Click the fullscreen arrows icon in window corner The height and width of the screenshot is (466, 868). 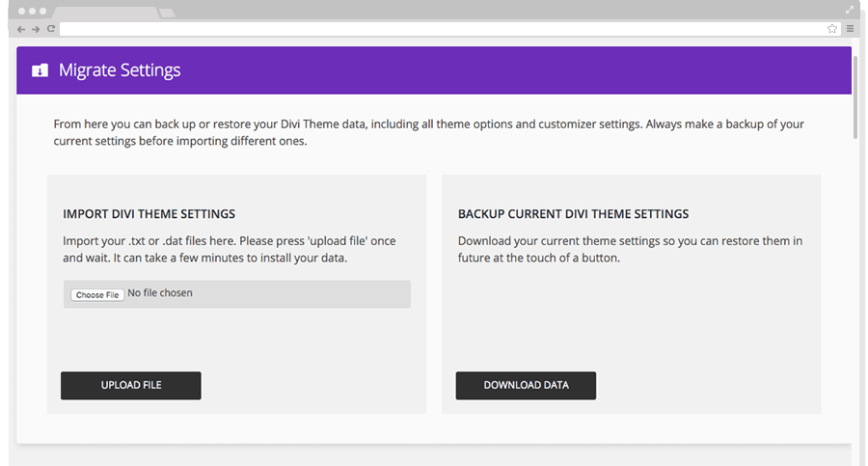click(850, 10)
